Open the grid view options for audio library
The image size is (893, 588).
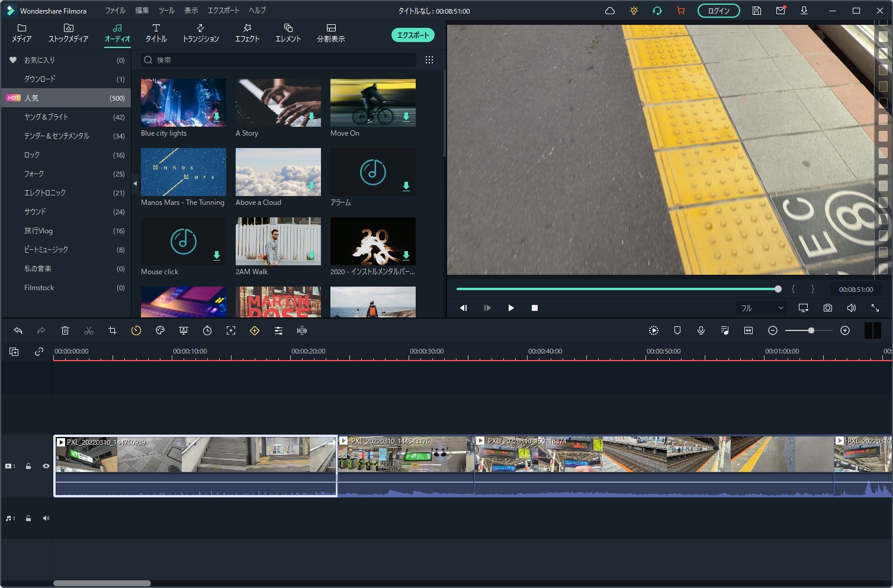tap(429, 60)
